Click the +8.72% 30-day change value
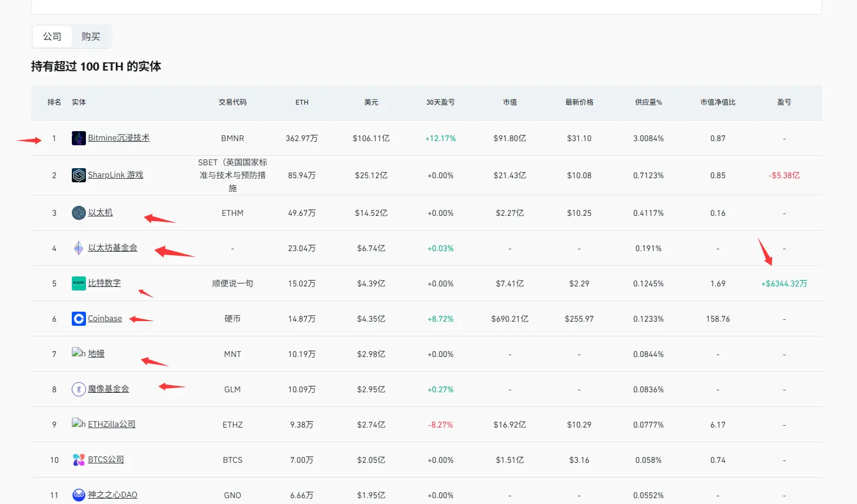This screenshot has width=857, height=504. click(441, 319)
